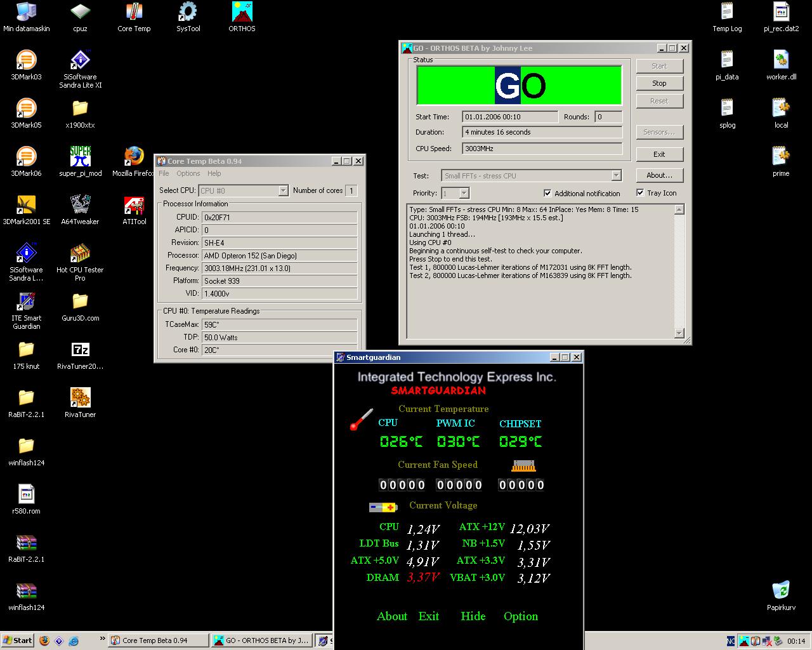
Task: Click the system tray clock showing 00:14
Action: (x=796, y=641)
